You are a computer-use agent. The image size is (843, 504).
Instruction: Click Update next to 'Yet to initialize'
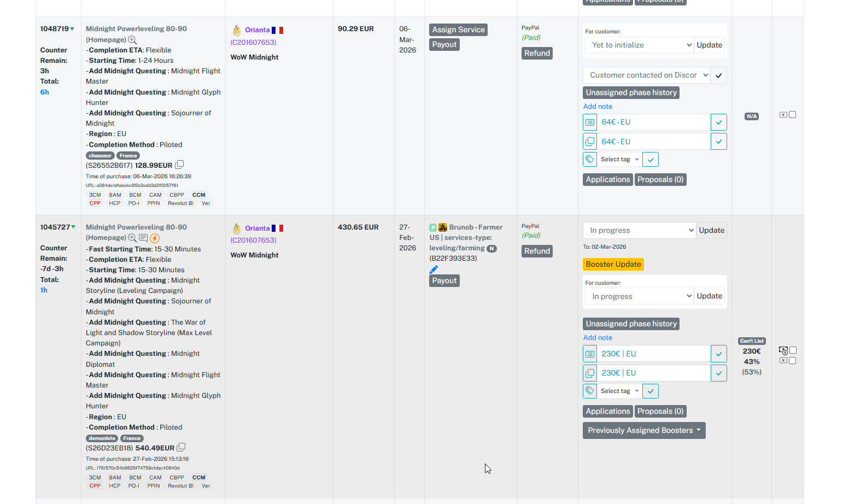[x=709, y=45]
